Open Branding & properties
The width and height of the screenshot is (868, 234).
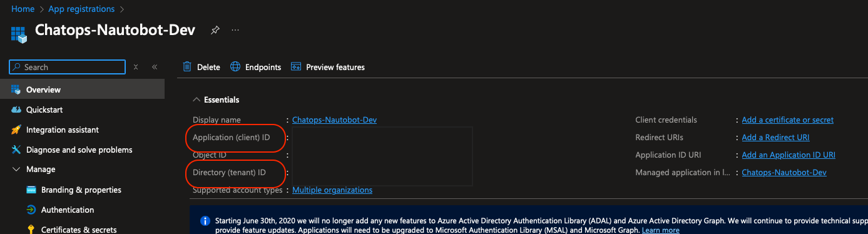(x=81, y=190)
